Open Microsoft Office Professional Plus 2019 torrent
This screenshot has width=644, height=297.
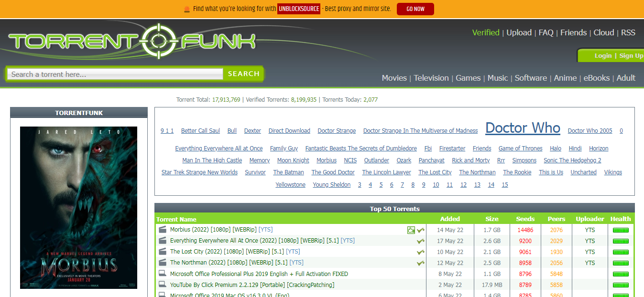coord(259,274)
